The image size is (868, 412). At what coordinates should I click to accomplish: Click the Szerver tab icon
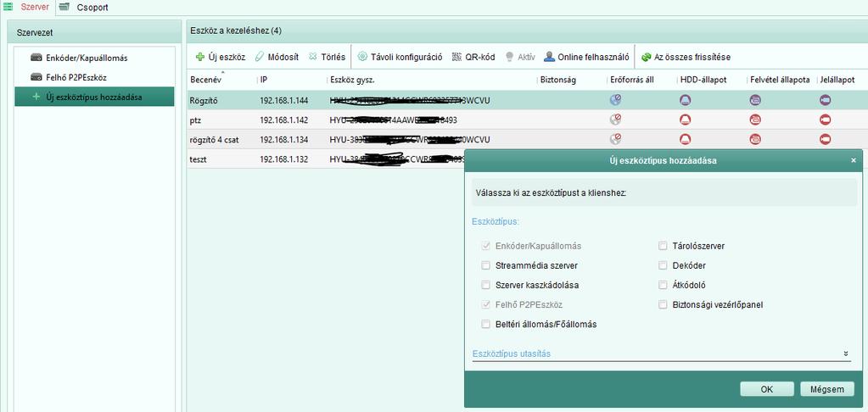8,7
